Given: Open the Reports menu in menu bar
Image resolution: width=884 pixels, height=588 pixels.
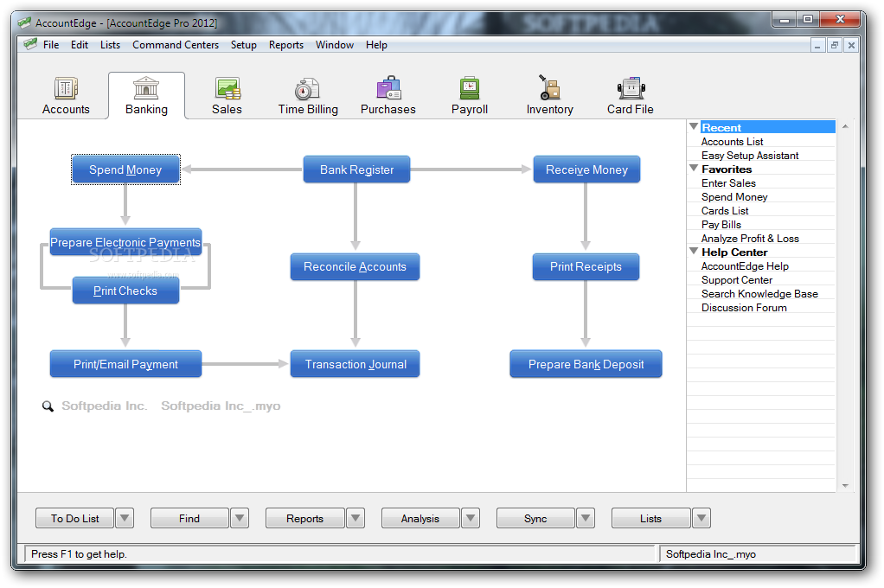Looking at the screenshot, I should click(x=285, y=45).
